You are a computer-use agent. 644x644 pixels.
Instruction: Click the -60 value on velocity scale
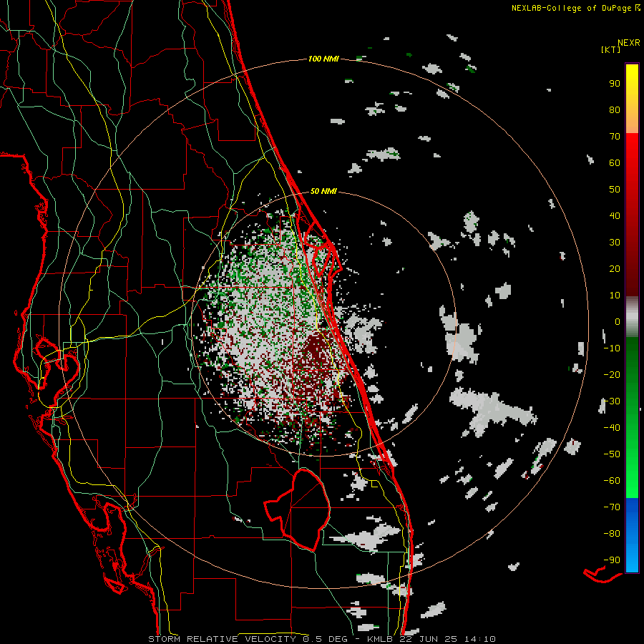pyautogui.click(x=612, y=481)
